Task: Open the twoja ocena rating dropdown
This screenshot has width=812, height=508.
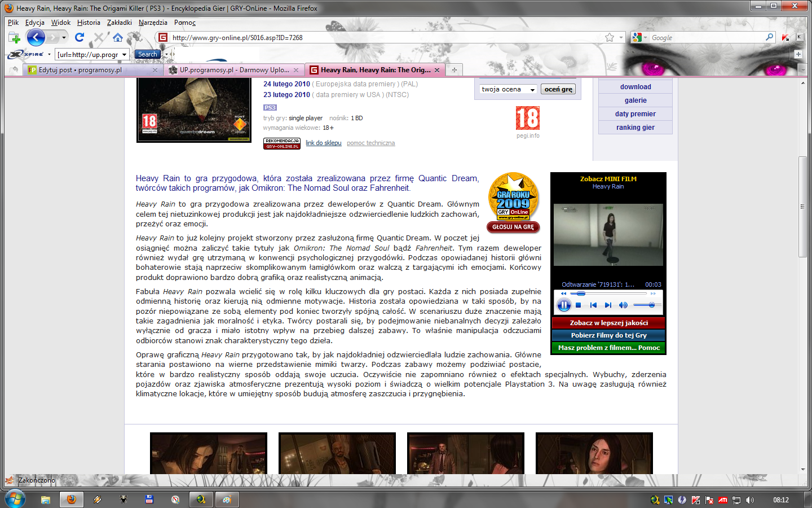Action: coord(508,89)
